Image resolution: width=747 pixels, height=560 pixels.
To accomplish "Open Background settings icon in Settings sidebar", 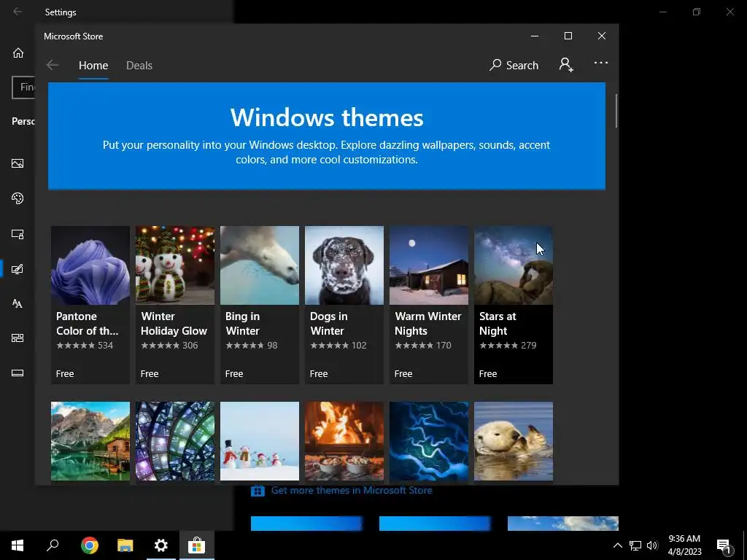I will tap(18, 163).
